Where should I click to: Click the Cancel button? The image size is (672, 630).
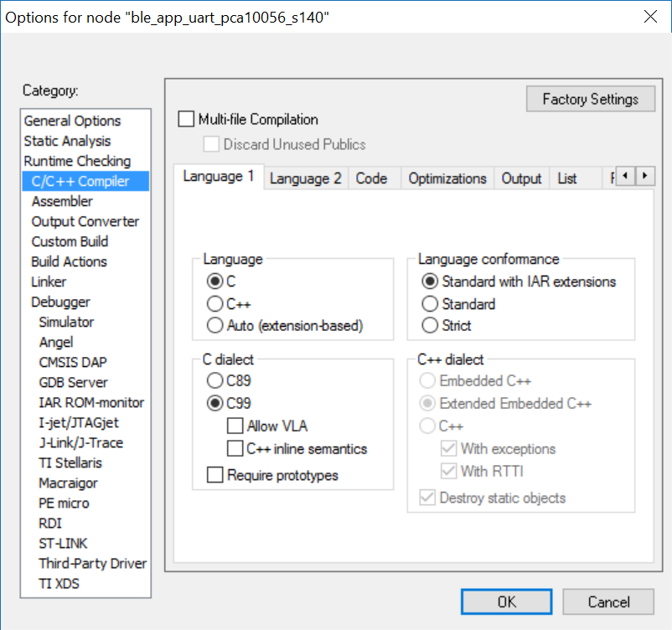[608, 602]
